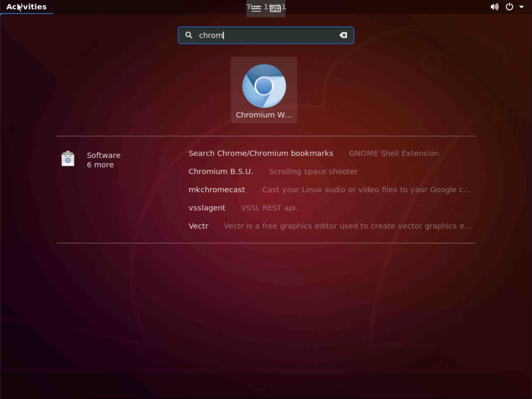
Task: Click the Vectr is a free graphics description
Action: (x=348, y=226)
